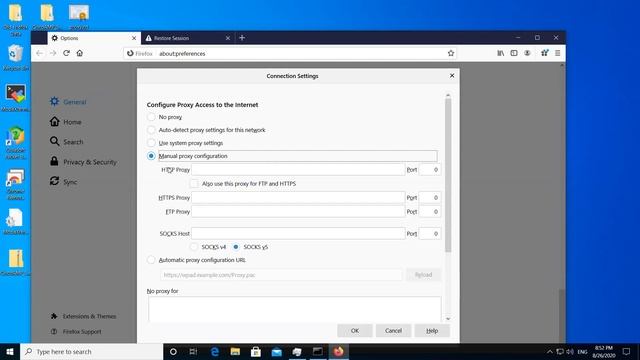The height and width of the screenshot is (360, 640).
Task: Click the back arrow in Firefox
Action: 39,53
